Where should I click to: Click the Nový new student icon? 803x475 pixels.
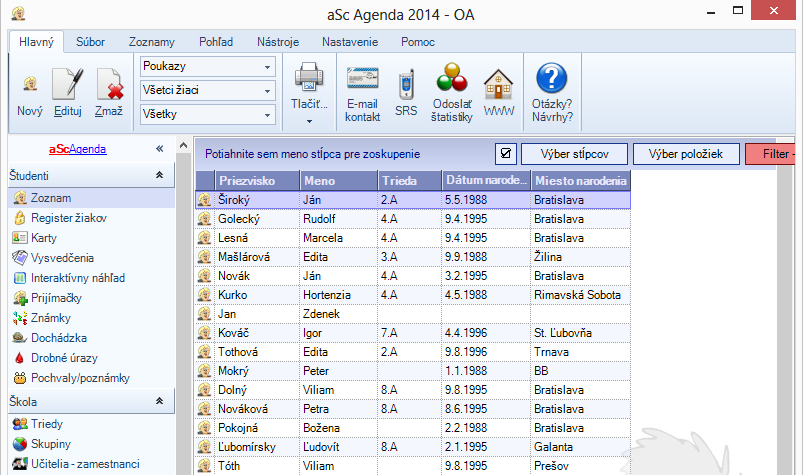pyautogui.click(x=30, y=84)
